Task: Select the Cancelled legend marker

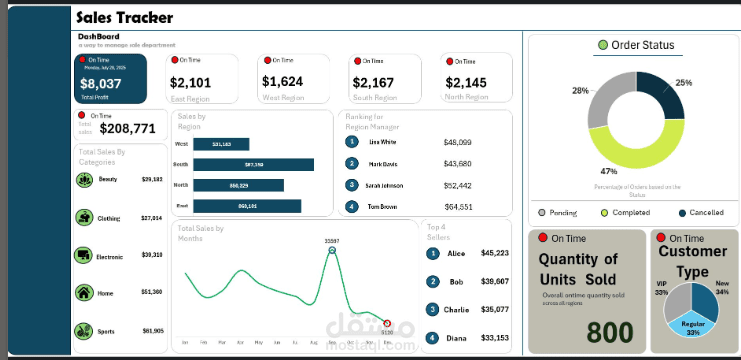Action: click(682, 213)
